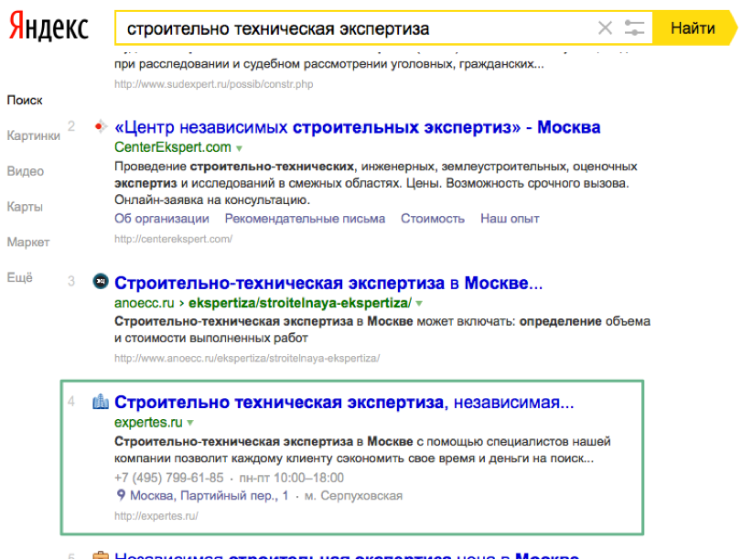Viewport: 753px width, 560px height.
Task: Switch to Видео search tab
Action: [26, 171]
